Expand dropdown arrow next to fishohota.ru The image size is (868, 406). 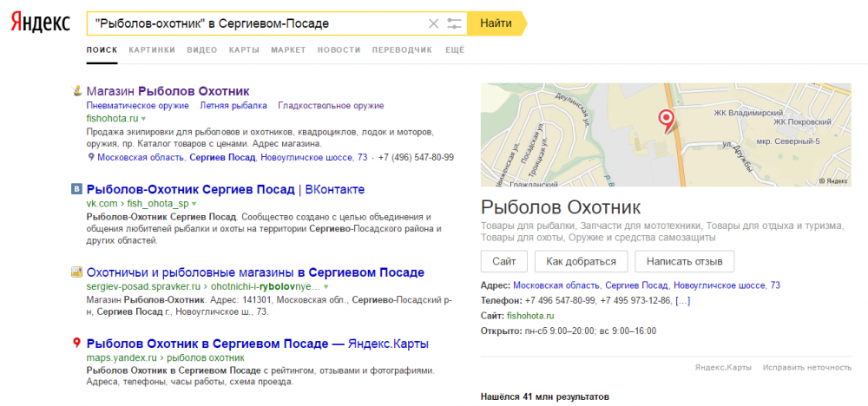[x=143, y=119]
